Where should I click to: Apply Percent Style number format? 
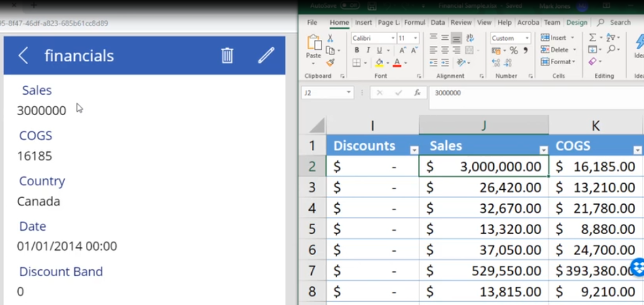[514, 50]
